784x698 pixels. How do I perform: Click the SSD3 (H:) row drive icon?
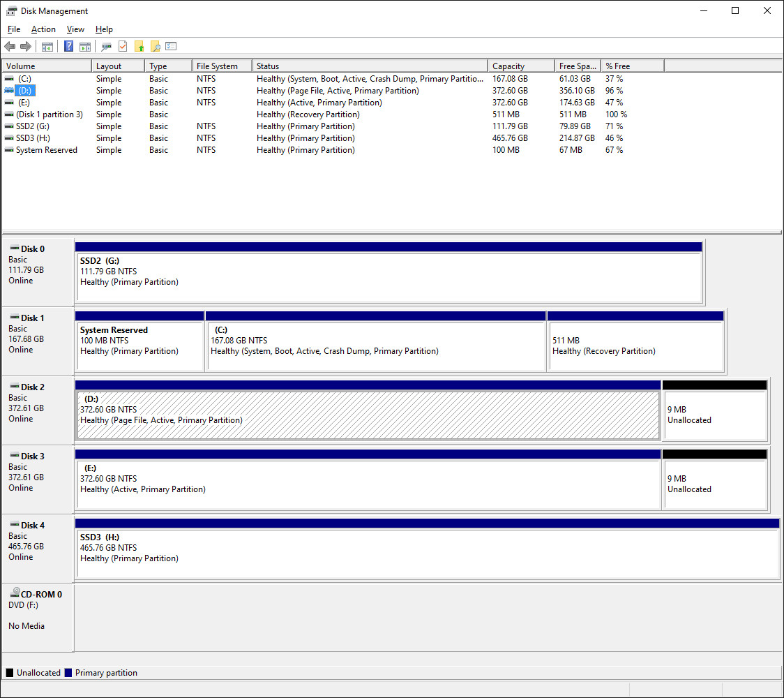pyautogui.click(x=9, y=138)
